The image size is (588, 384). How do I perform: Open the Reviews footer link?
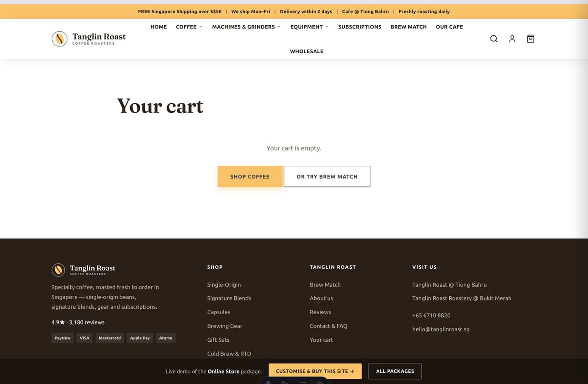click(x=320, y=312)
